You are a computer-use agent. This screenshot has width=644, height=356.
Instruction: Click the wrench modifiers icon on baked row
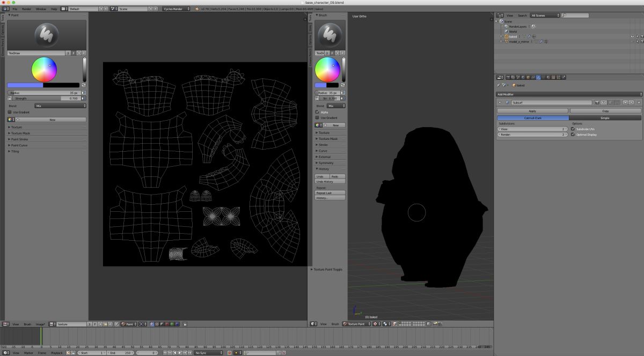(x=529, y=36)
